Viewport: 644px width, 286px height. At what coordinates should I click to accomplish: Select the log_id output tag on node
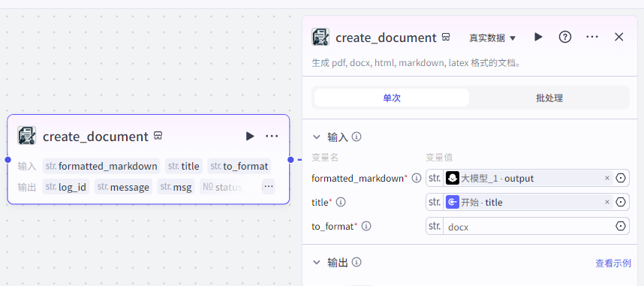66,187
